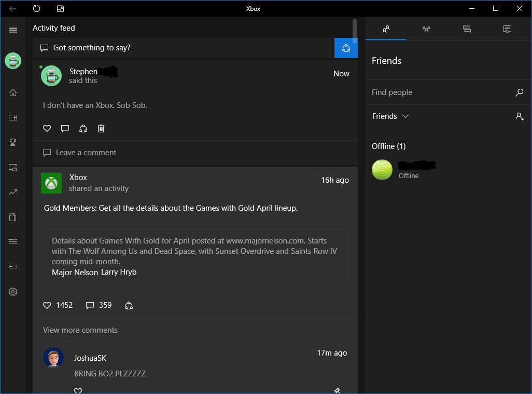Comment on Stephen's post via bubble icon
The image size is (532, 394).
click(65, 128)
